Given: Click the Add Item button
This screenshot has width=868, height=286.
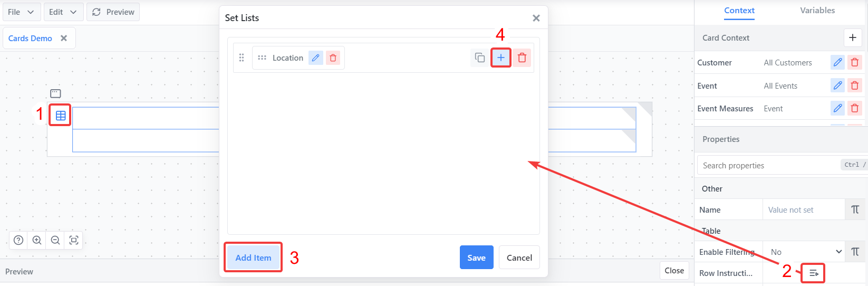Looking at the screenshot, I should [x=253, y=258].
